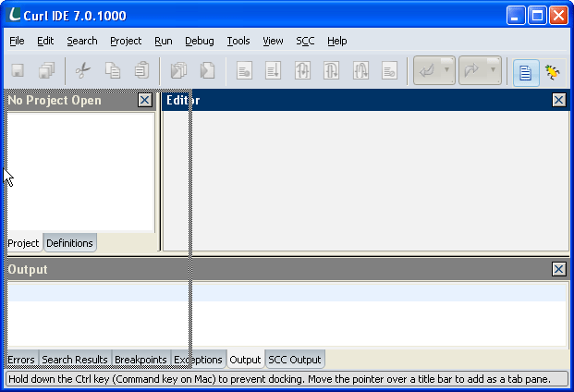Click the Save icon in toolbar
This screenshot has height=392, width=574.
tap(18, 70)
